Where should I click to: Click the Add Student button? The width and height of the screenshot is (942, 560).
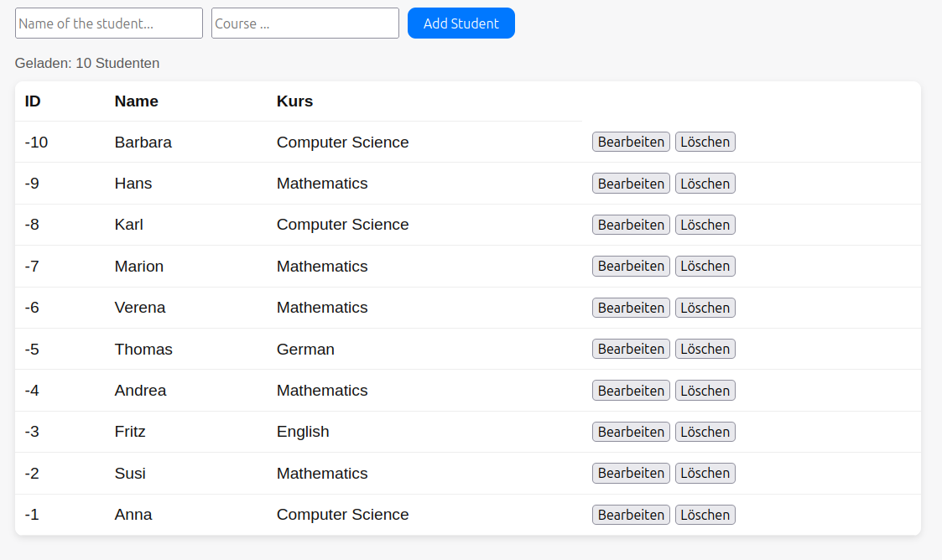point(461,23)
